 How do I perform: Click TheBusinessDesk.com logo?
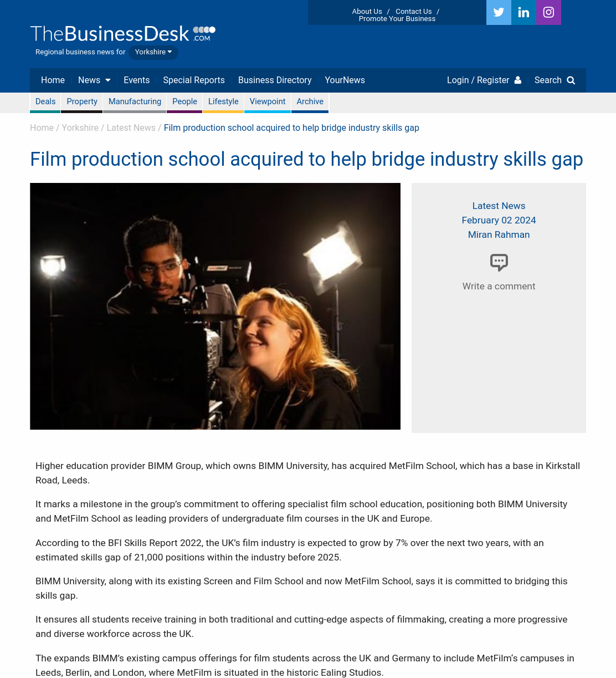pyautogui.click(x=122, y=34)
